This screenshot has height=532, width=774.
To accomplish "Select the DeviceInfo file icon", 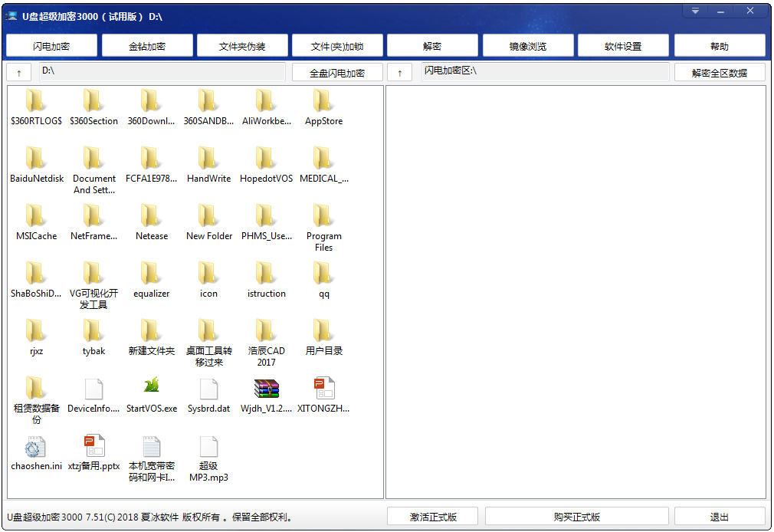I will tap(93, 389).
